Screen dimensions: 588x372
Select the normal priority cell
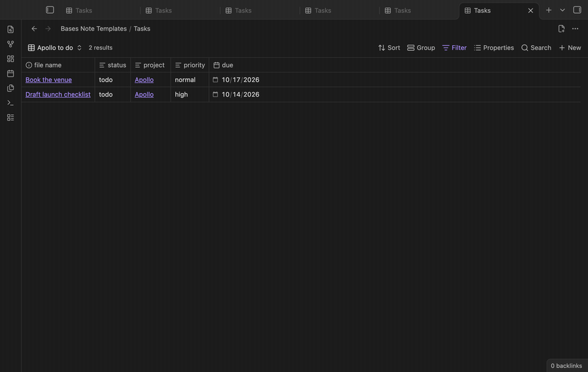[x=189, y=80]
